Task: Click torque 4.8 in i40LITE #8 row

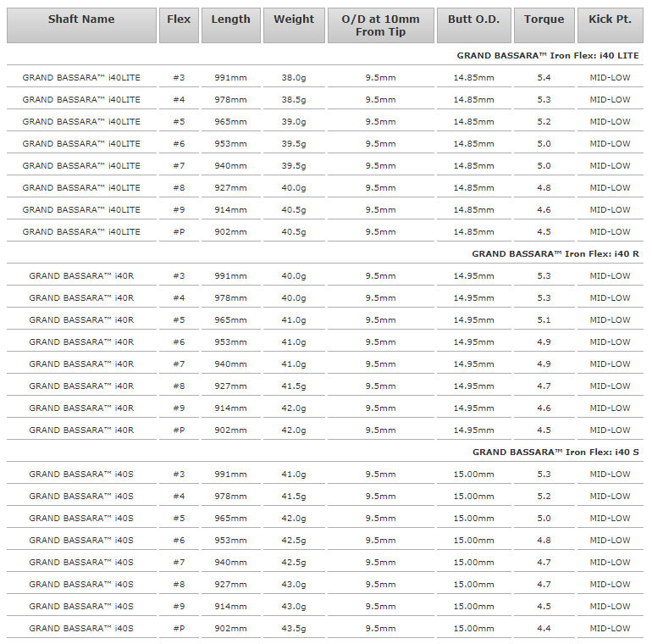Action: (x=544, y=188)
